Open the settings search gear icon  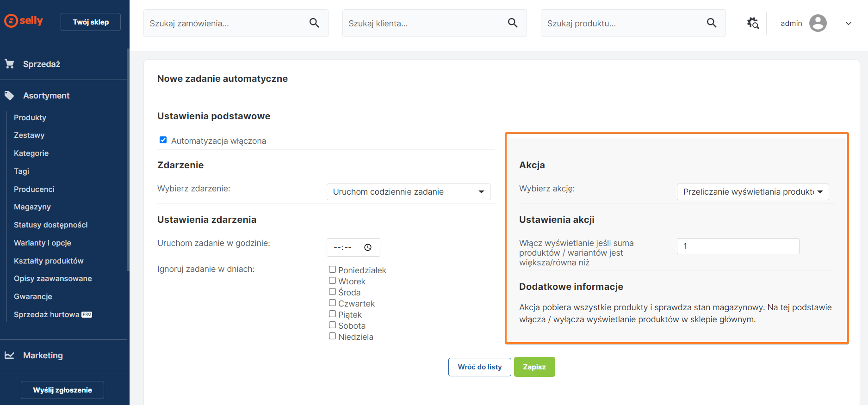tap(753, 23)
